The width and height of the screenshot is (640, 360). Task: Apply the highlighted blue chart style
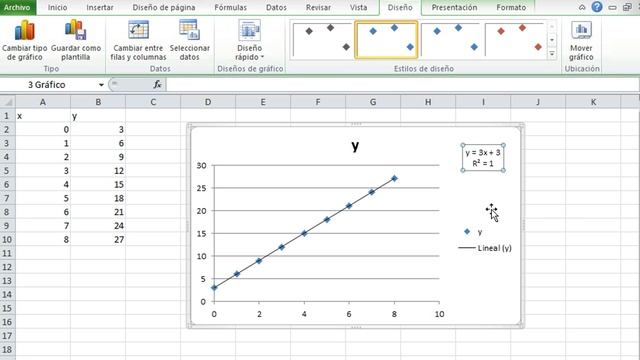(387, 40)
